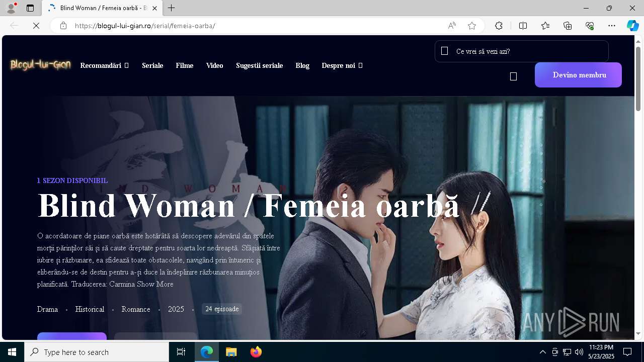View site information lock icon

tap(63, 26)
